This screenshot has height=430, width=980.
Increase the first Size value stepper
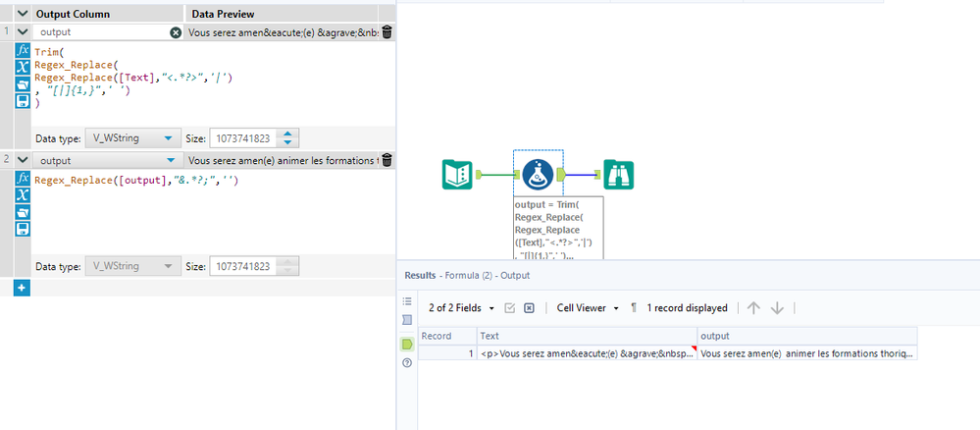(x=287, y=134)
